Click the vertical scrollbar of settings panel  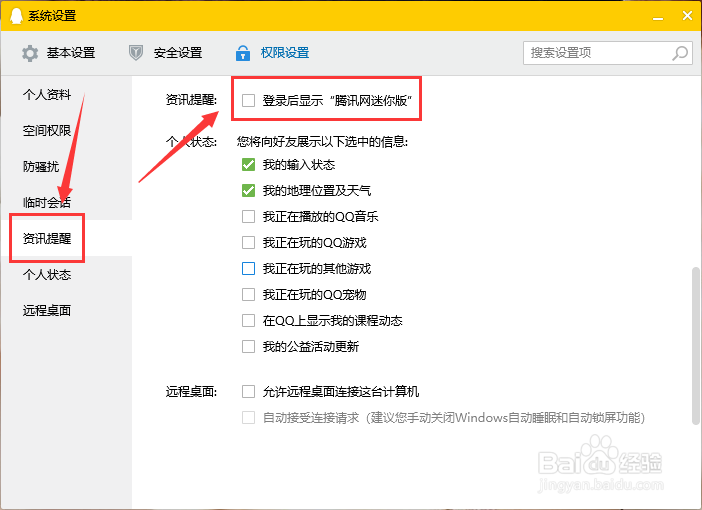pos(695,346)
